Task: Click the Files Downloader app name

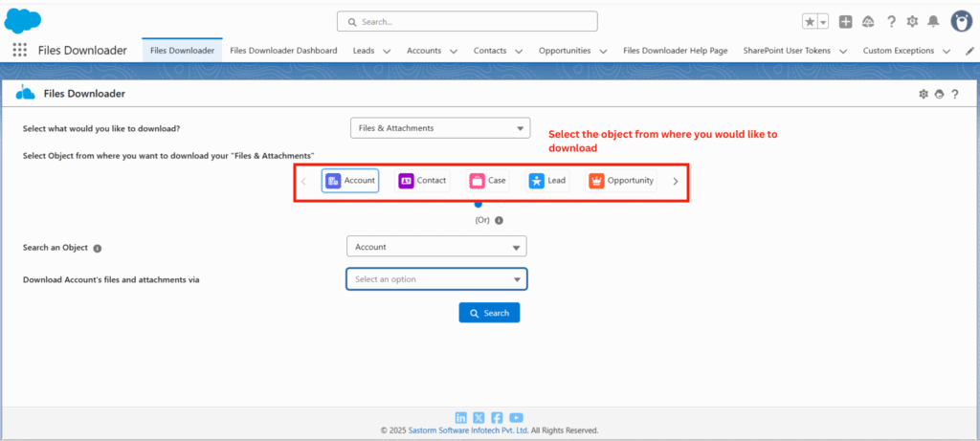Action: tap(82, 50)
